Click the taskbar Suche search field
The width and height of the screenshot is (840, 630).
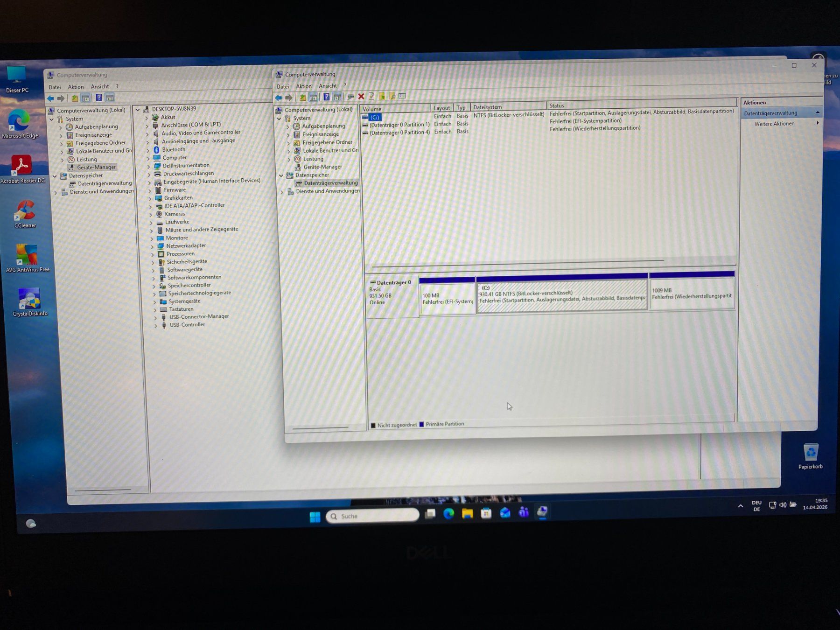(x=373, y=516)
